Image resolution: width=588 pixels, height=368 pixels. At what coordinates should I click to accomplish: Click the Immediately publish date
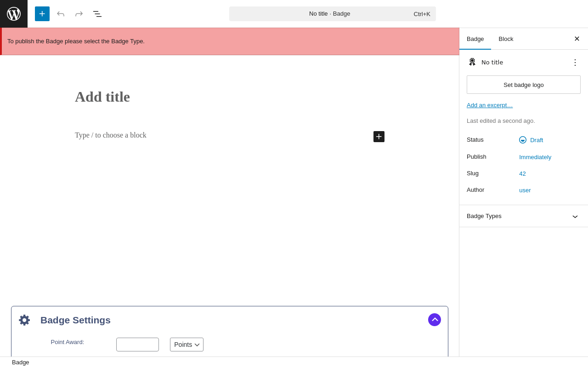[x=535, y=157]
